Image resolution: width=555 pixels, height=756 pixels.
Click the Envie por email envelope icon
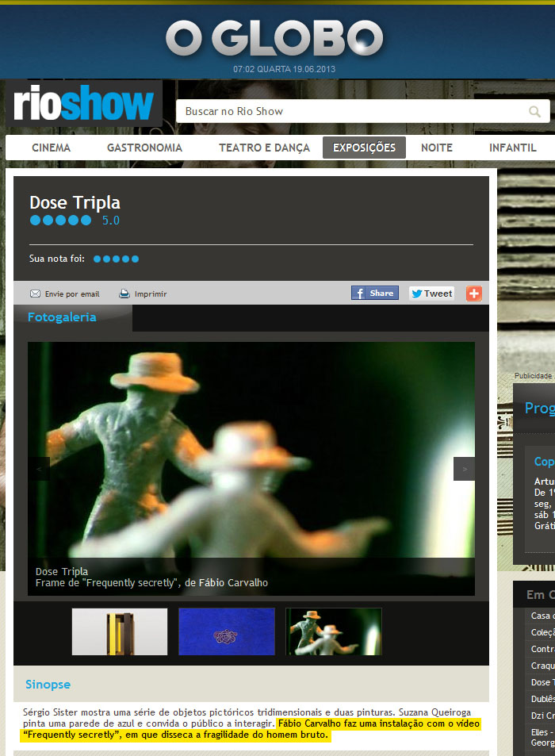35,294
